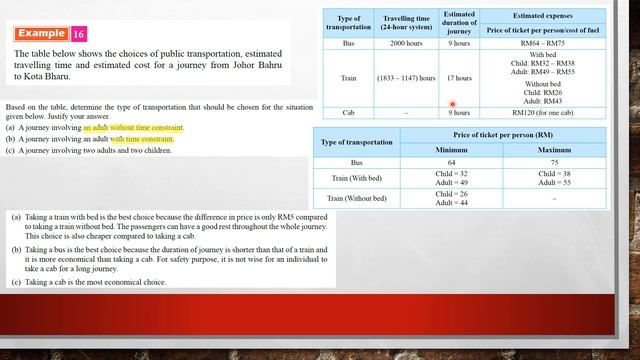
Task: Click "Adult = 55" in the Maximum column
Action: (554, 182)
